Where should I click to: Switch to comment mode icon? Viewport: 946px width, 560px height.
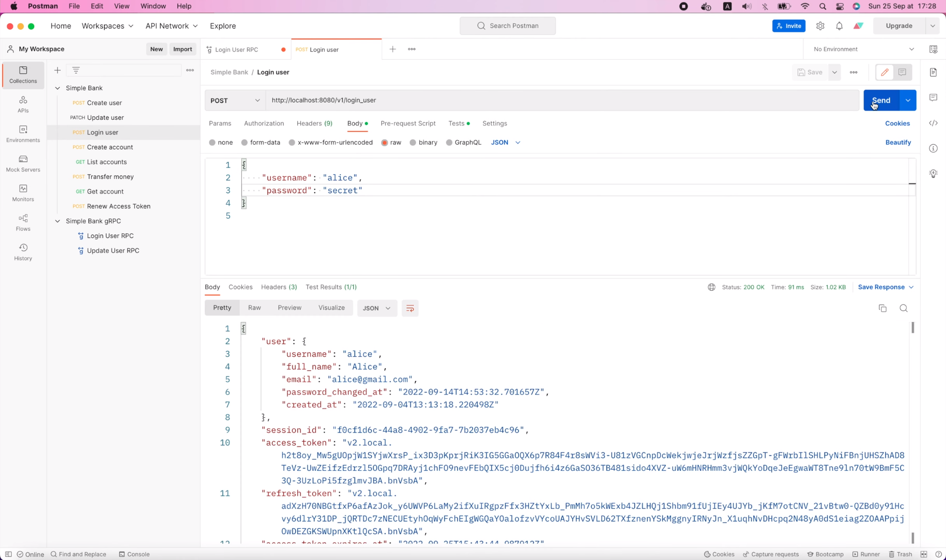(902, 72)
